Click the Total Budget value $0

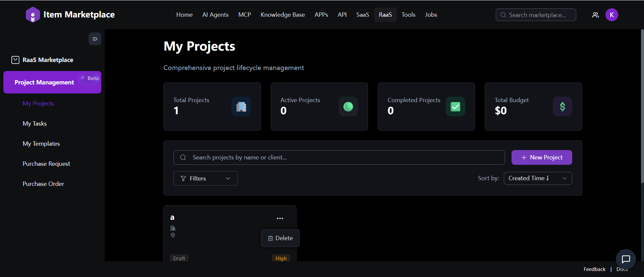[501, 111]
